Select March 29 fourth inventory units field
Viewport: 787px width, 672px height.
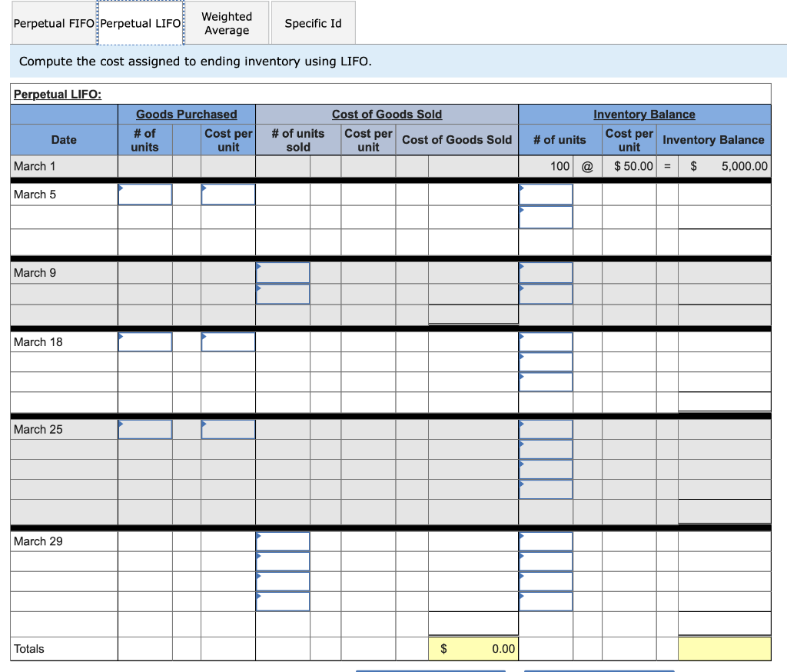click(546, 601)
